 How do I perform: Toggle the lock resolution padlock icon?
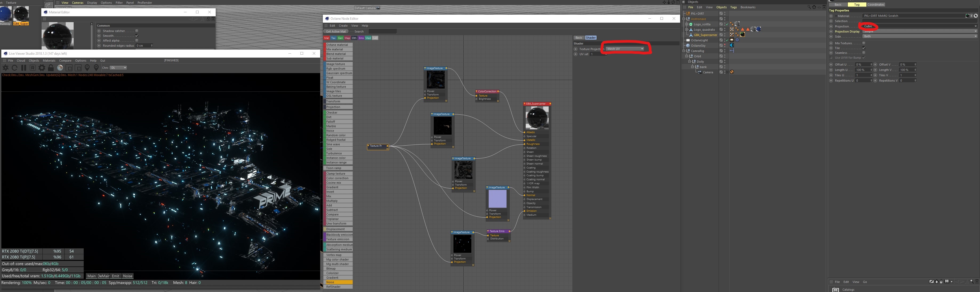click(x=51, y=68)
